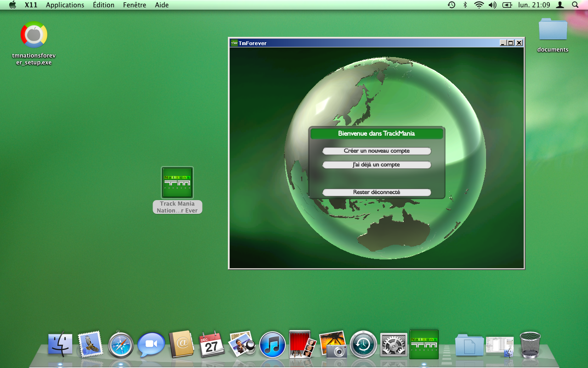Click TrackMania Nations icon in dock
588x368 pixels.
pyautogui.click(x=424, y=344)
